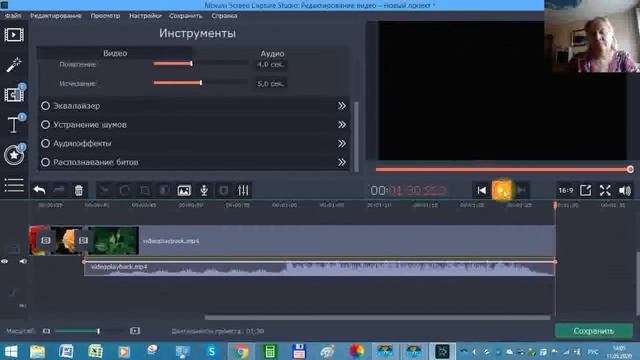Click the 4,0 сек fade-in value field

tap(271, 64)
